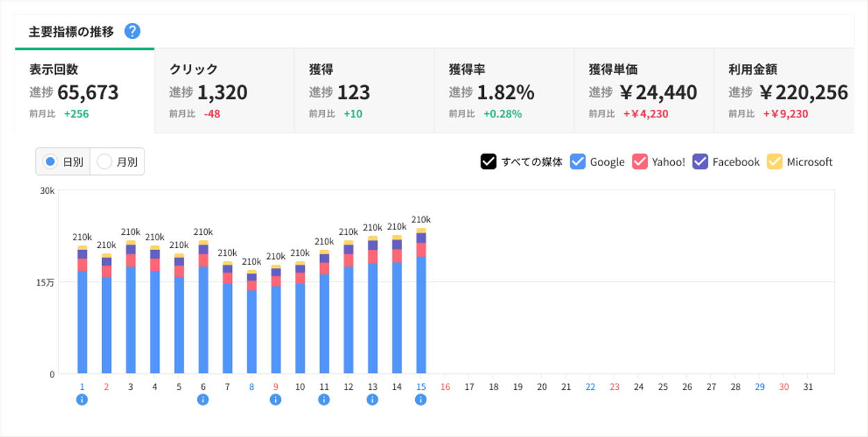Toggle the Google checkbox
The height and width of the screenshot is (437, 868).
pyautogui.click(x=578, y=162)
